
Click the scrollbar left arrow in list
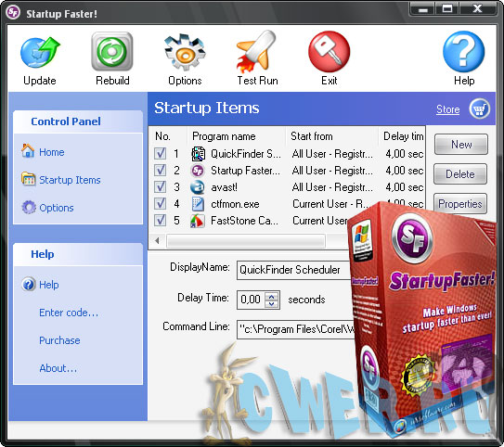coord(157,240)
